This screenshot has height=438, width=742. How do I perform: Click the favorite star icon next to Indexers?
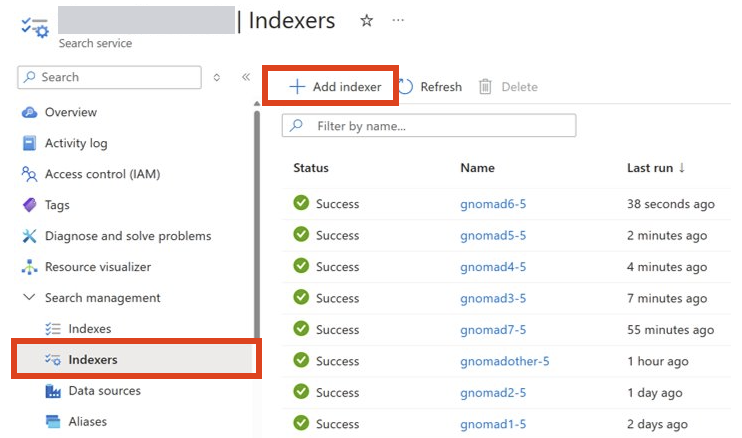pos(366,20)
